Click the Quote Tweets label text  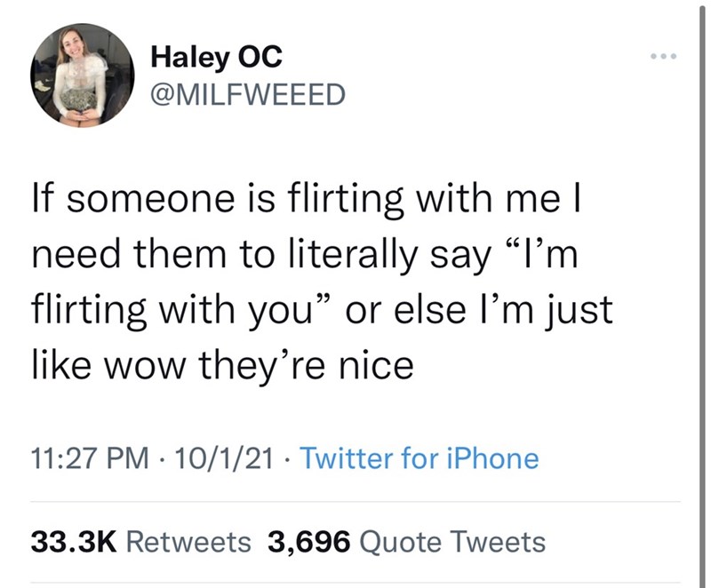(x=455, y=541)
